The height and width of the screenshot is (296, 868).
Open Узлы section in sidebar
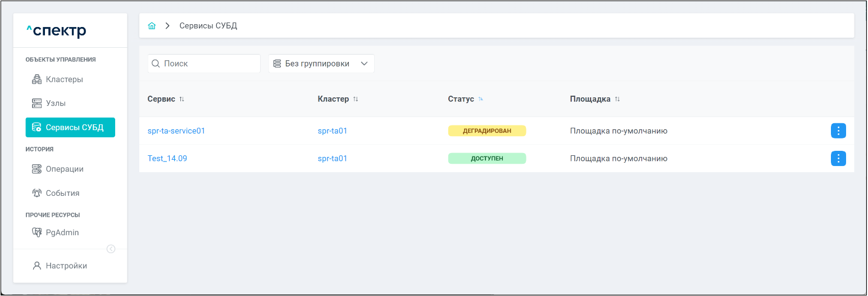[56, 104]
